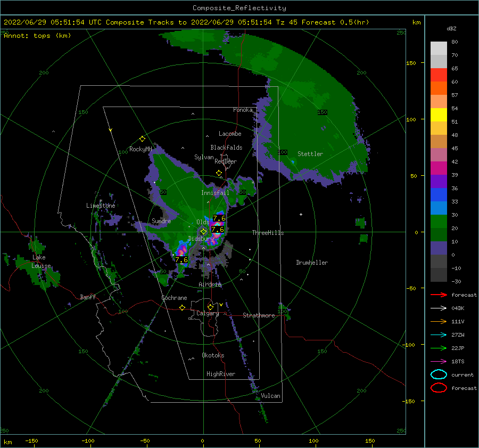Click the forecast label beside the red arrow

tap(464, 295)
